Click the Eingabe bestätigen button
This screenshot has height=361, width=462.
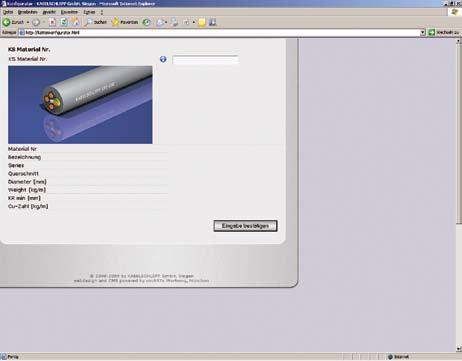245,226
